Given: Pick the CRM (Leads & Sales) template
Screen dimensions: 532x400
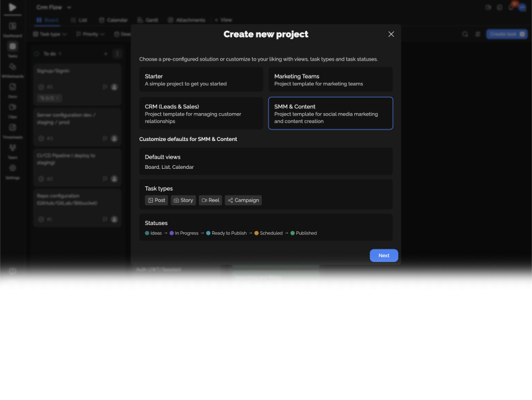Looking at the screenshot, I should [x=201, y=113].
